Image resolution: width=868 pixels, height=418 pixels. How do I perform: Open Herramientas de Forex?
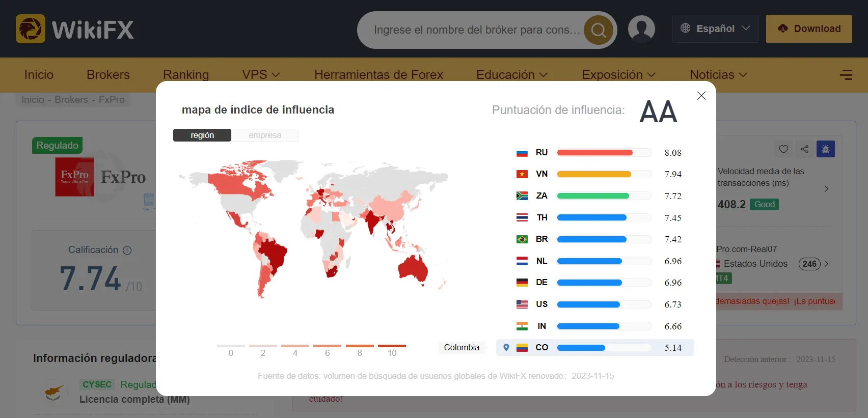tap(378, 75)
